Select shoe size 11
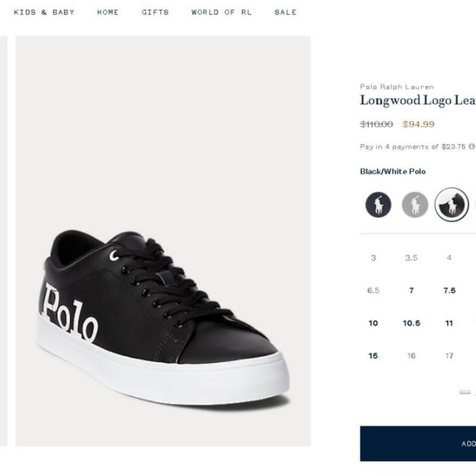 [449, 323]
